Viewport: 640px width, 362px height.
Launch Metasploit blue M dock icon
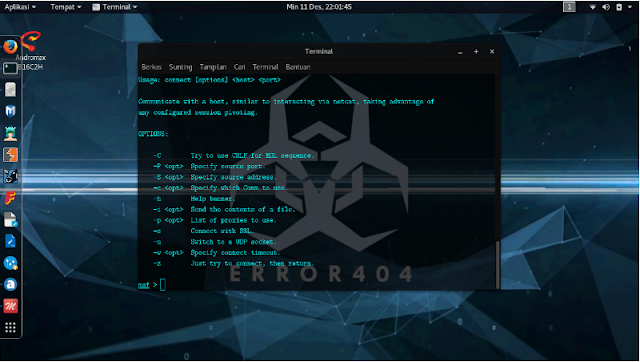pos(10,111)
